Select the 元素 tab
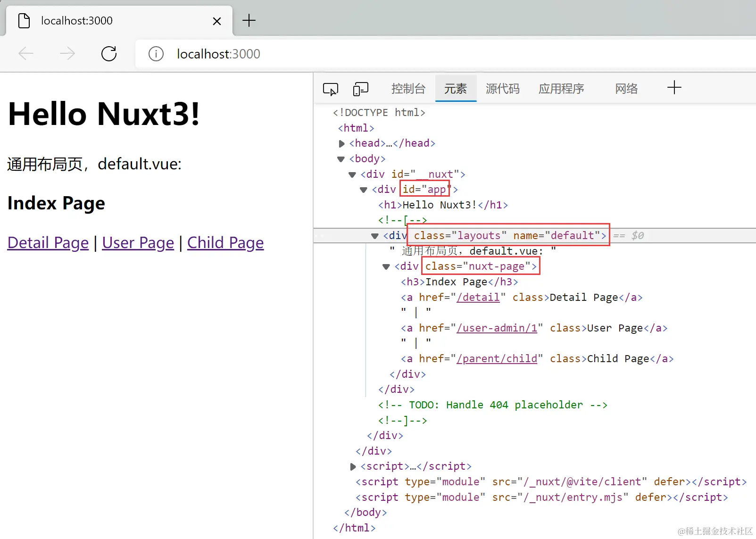 click(x=456, y=89)
